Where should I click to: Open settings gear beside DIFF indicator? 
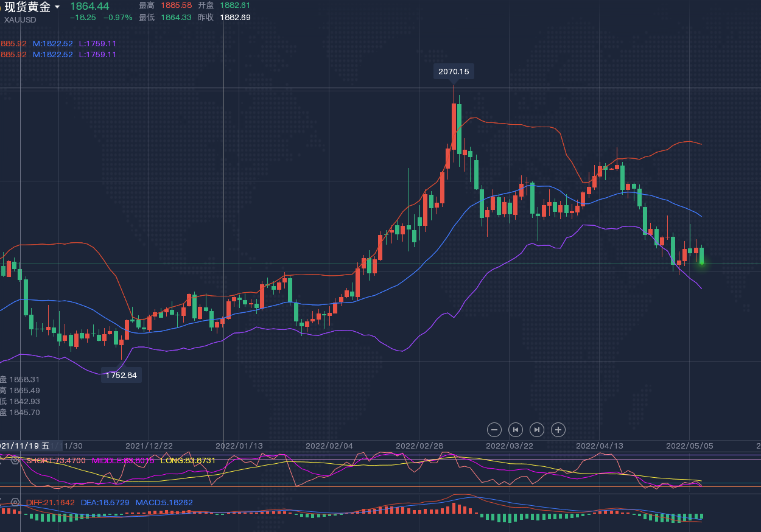pos(15,503)
